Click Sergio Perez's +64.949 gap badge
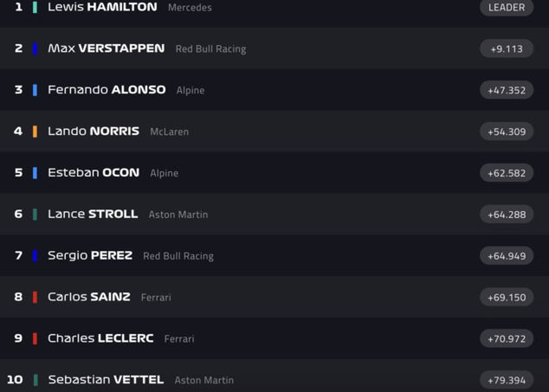Image resolution: width=549 pixels, height=392 pixels. point(507,256)
